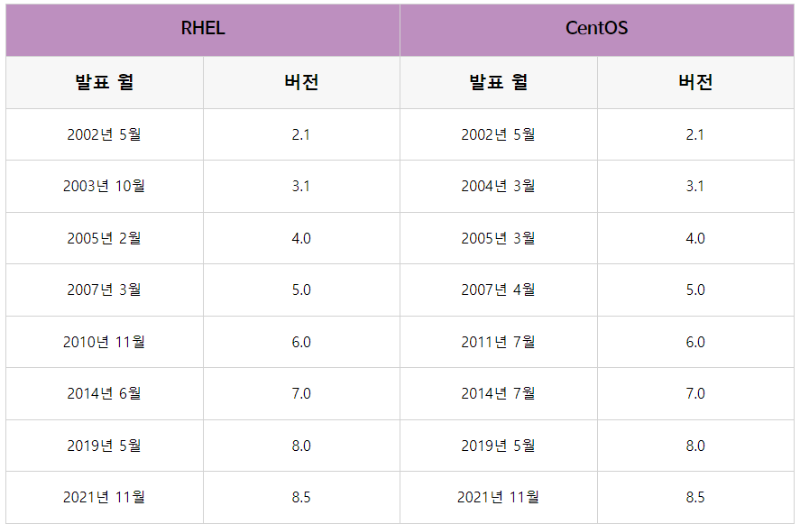Select CentOS's 버전 column header
800x529 pixels.
pos(696,82)
